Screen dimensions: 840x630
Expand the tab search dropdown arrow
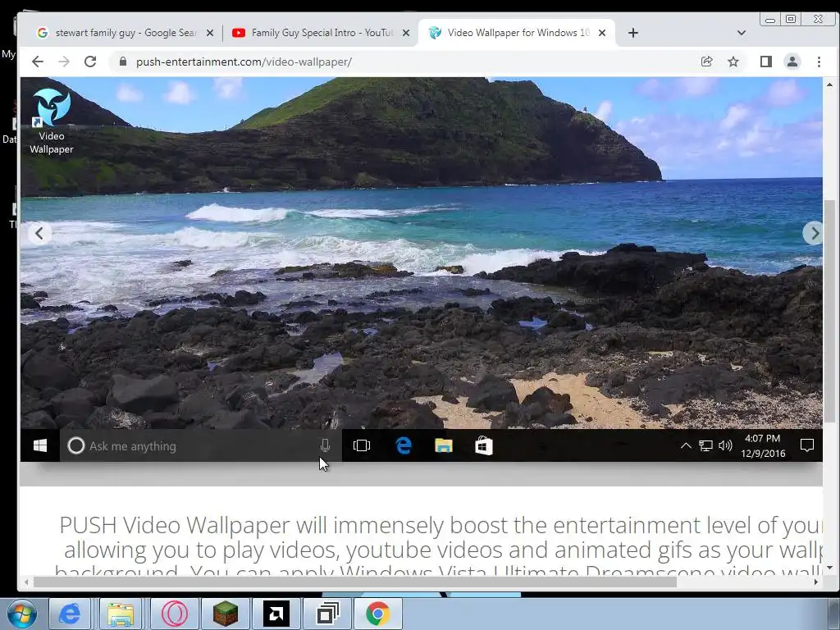[x=742, y=33]
